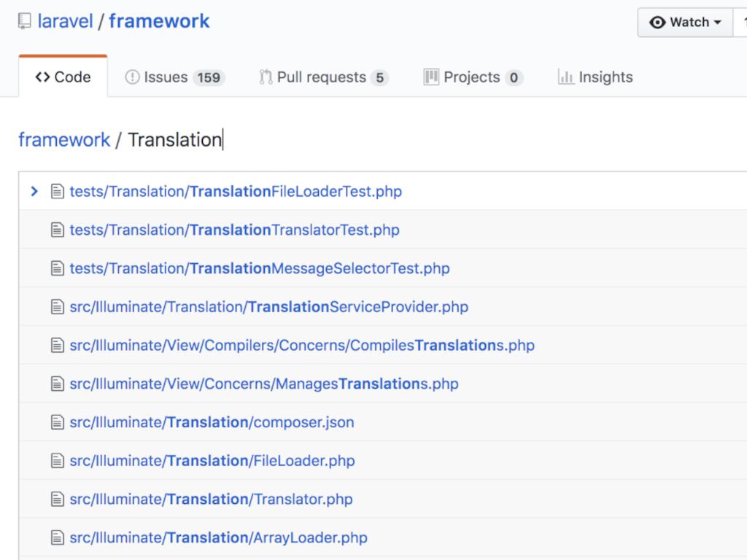Image resolution: width=747 pixels, height=560 pixels.
Task: Switch to the Issues tab
Action: [x=175, y=77]
